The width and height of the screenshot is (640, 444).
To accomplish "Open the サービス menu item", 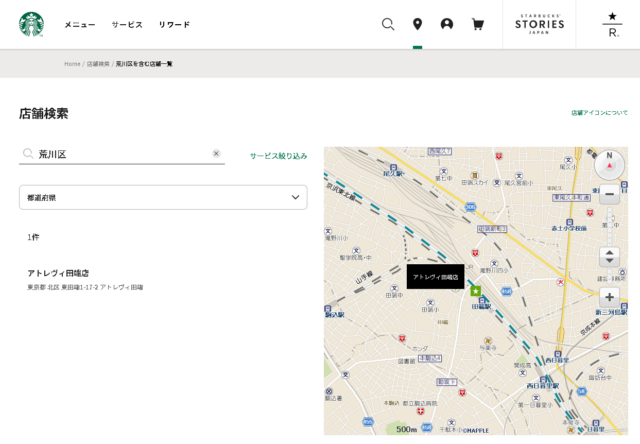I will [127, 25].
